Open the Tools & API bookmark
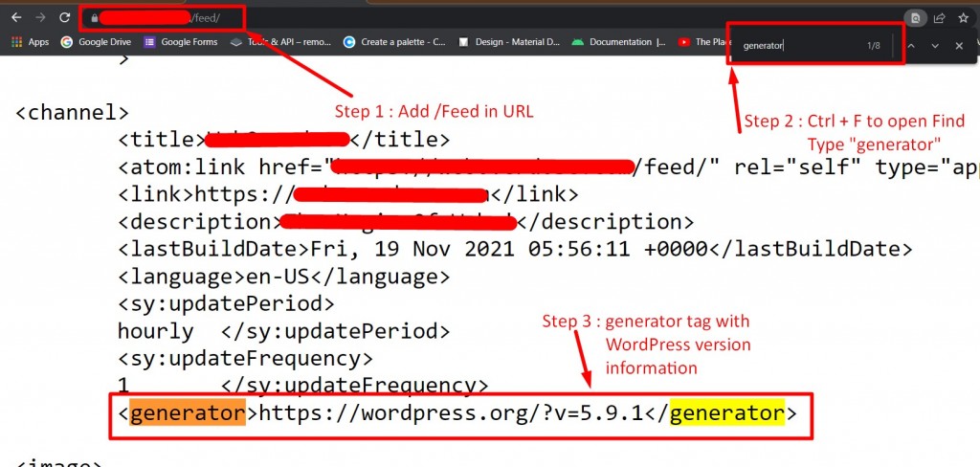 (x=280, y=42)
